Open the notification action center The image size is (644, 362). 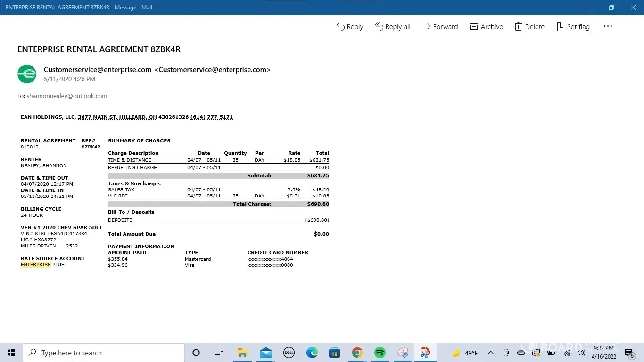pos(629,353)
